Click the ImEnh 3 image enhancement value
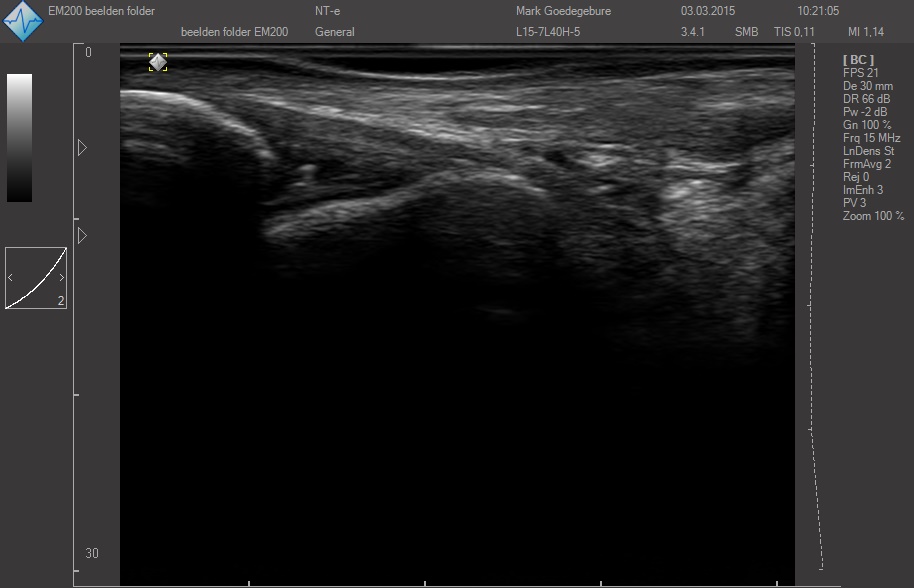This screenshot has width=914, height=588. 863,190
